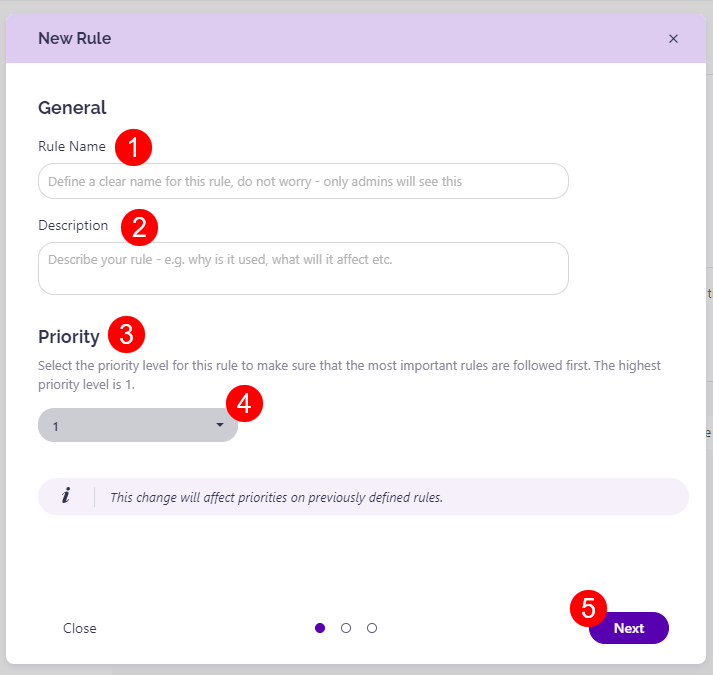The image size is (713, 675).
Task: Click the Priority section heading
Action: (x=69, y=336)
